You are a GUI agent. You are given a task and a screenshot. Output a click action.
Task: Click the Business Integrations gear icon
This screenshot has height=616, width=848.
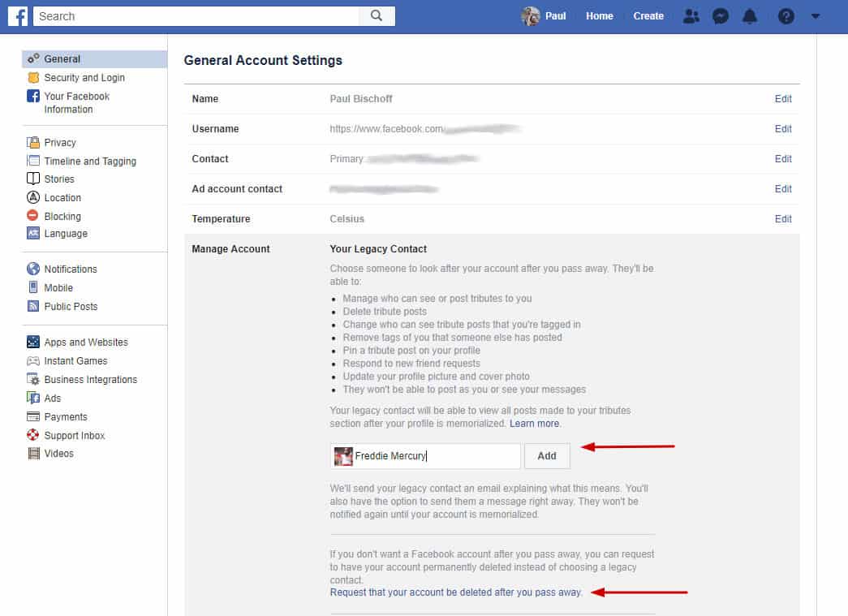(33, 379)
